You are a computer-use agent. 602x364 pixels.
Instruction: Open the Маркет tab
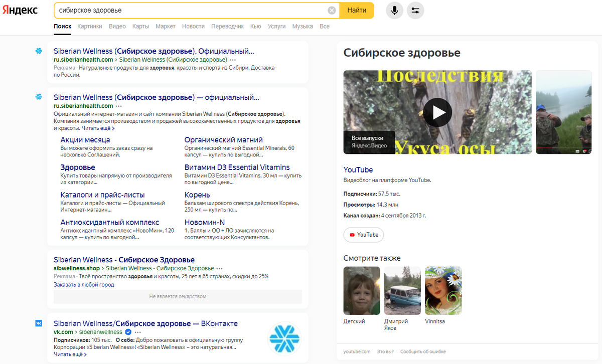(x=166, y=26)
